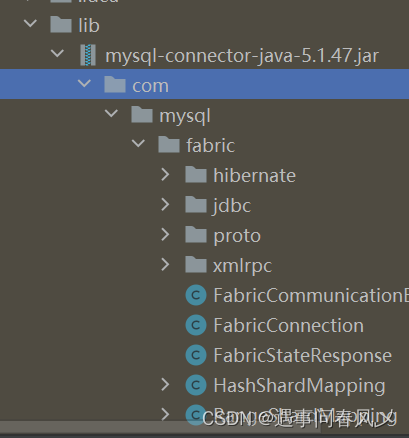This screenshot has width=409, height=438.
Task: Collapse the lib folder chevron
Action: (x=31, y=24)
